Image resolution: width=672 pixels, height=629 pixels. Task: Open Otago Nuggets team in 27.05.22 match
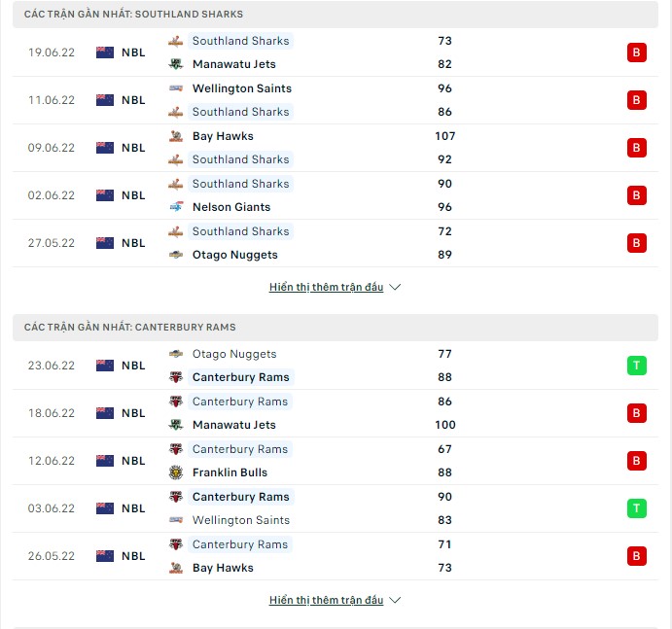(234, 255)
